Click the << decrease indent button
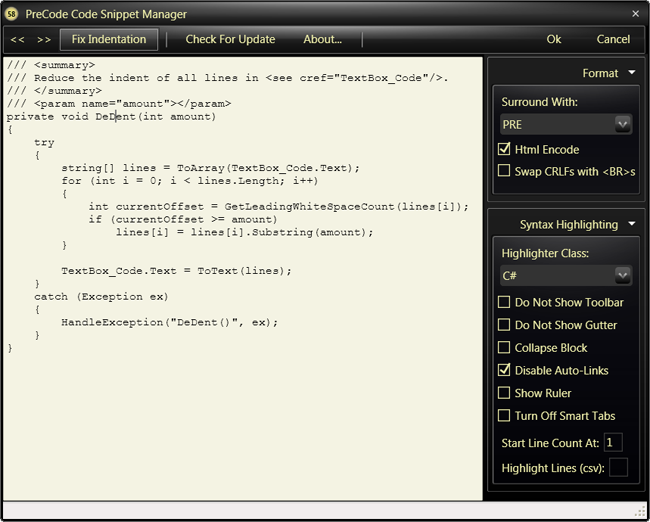650x522 pixels. (17, 40)
